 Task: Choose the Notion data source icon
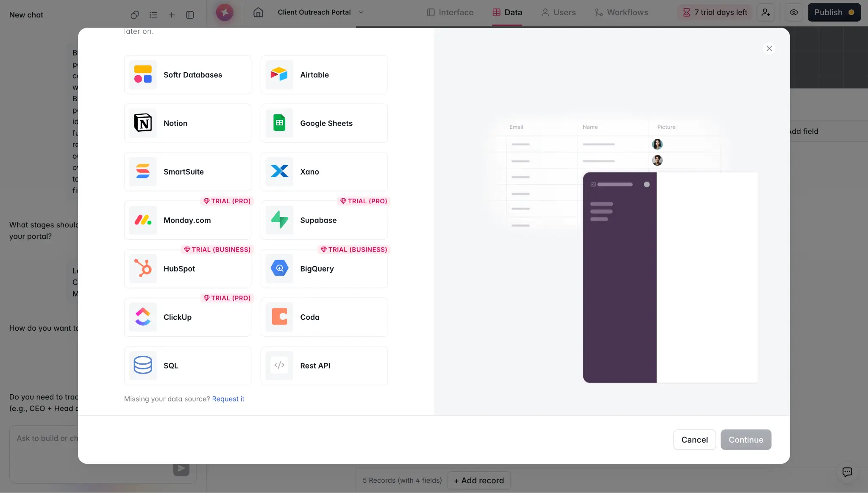click(x=143, y=123)
